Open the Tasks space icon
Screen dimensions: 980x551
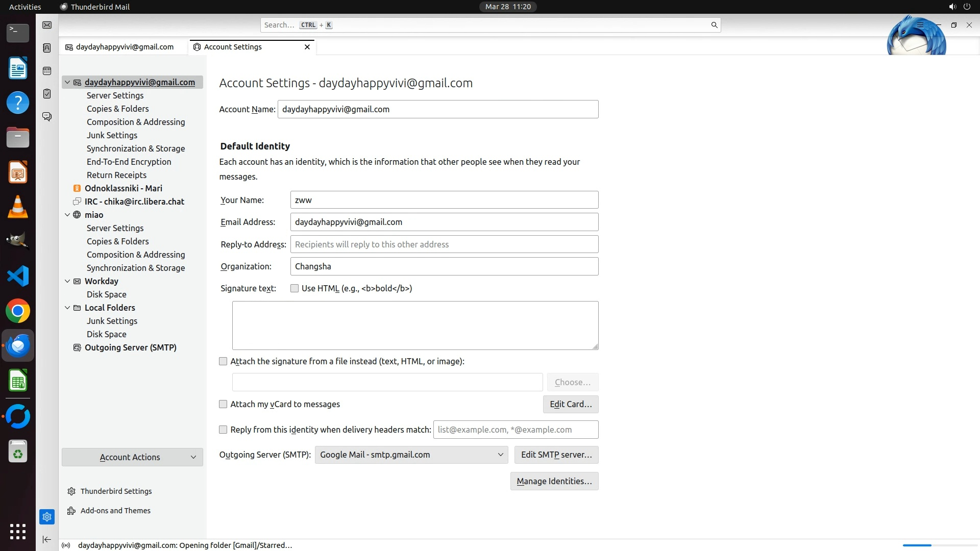[47, 94]
